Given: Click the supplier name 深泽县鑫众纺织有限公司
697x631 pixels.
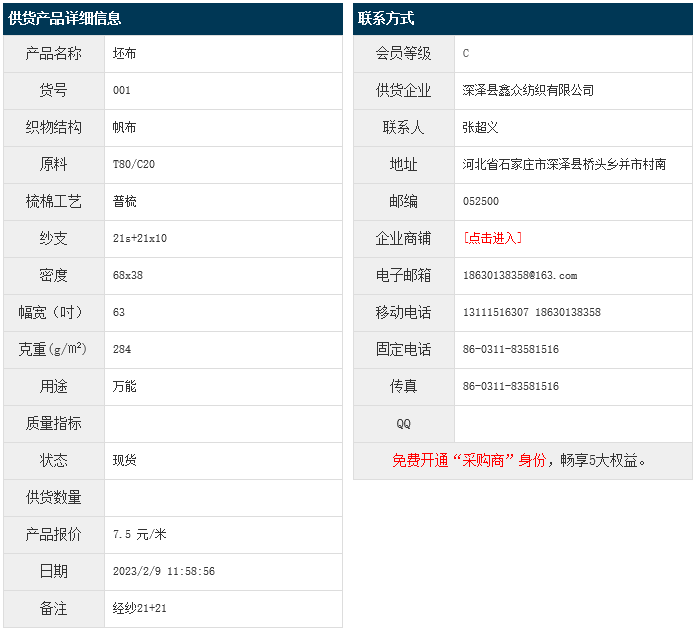Looking at the screenshot, I should click(528, 90).
